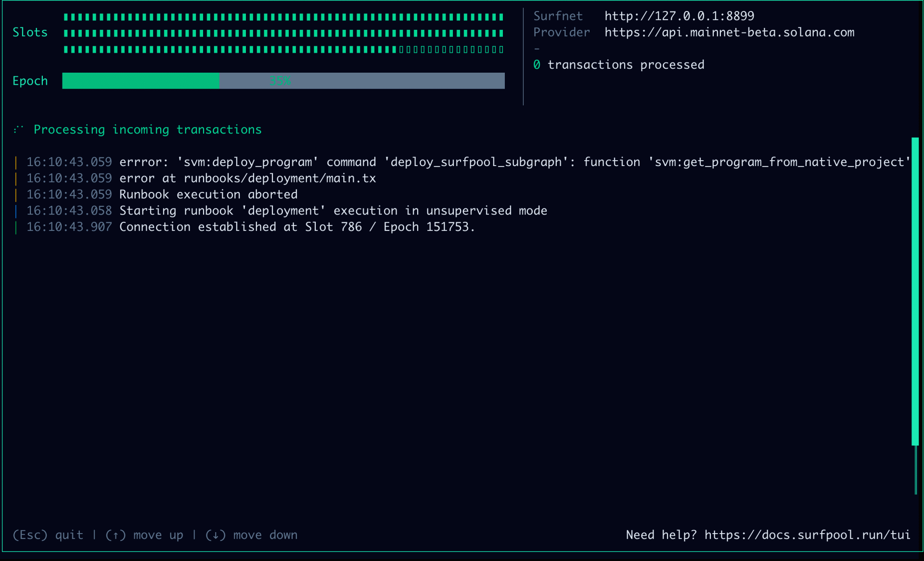Click the down arrow move down hint
The width and height of the screenshot is (924, 561).
coord(251,535)
